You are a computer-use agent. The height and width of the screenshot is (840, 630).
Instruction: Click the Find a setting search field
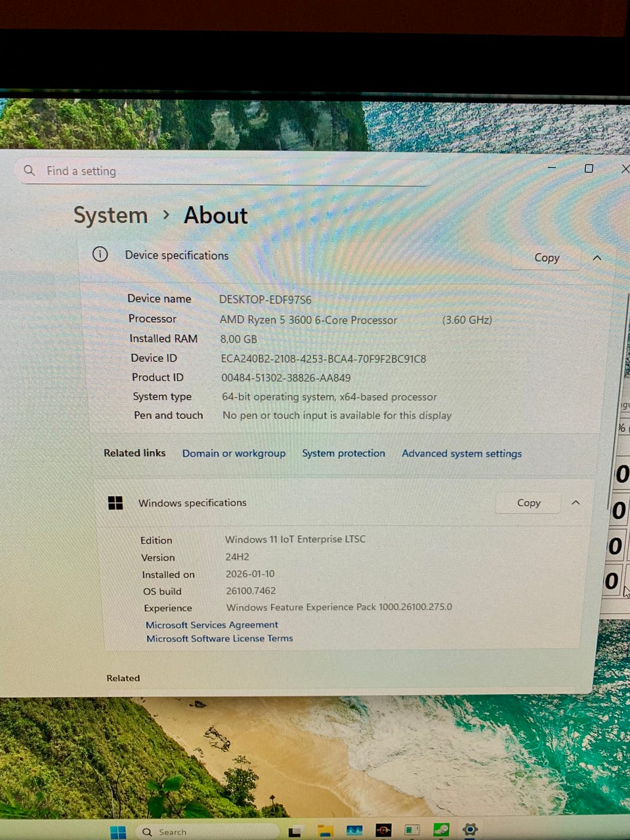tap(223, 172)
